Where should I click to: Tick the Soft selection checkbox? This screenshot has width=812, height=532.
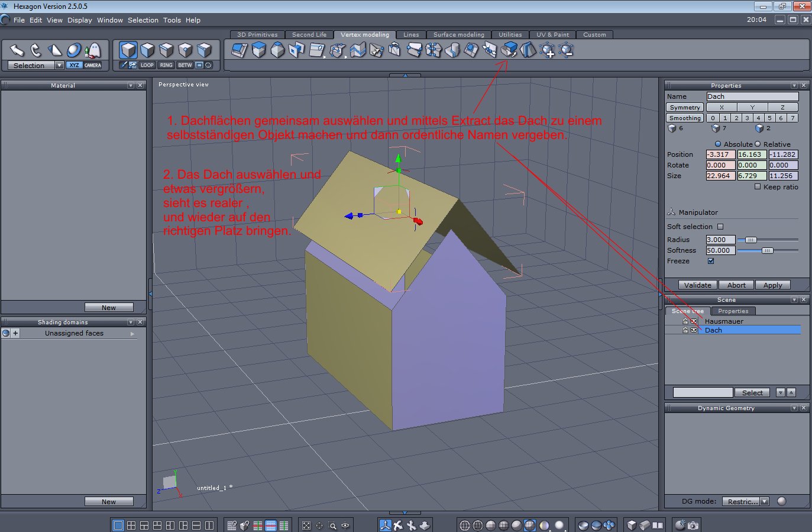point(720,227)
